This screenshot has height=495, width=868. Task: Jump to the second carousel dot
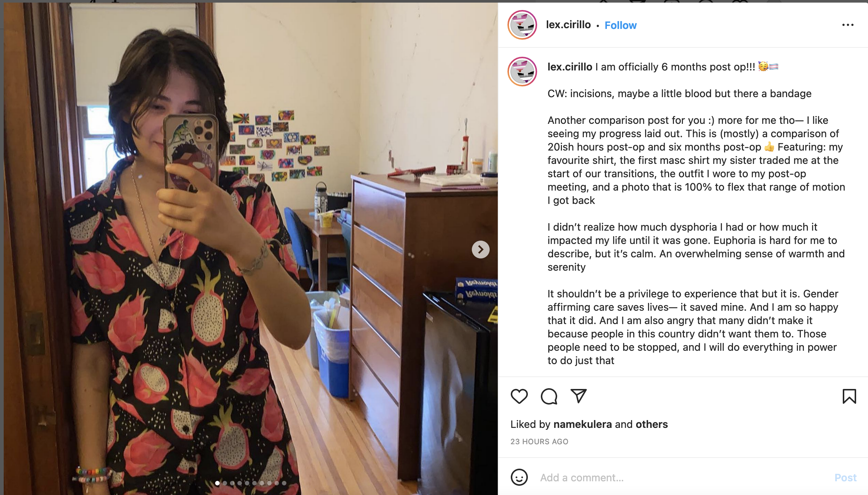click(225, 483)
